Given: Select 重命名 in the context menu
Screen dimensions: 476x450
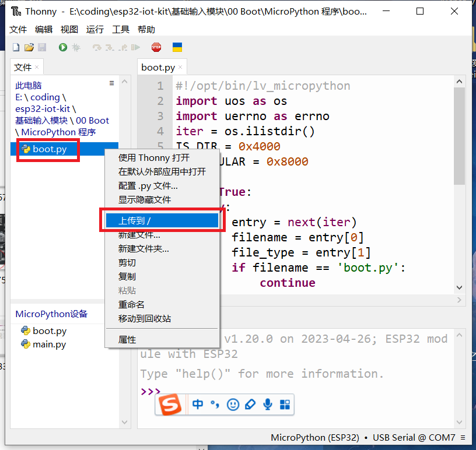Looking at the screenshot, I should click(131, 304).
